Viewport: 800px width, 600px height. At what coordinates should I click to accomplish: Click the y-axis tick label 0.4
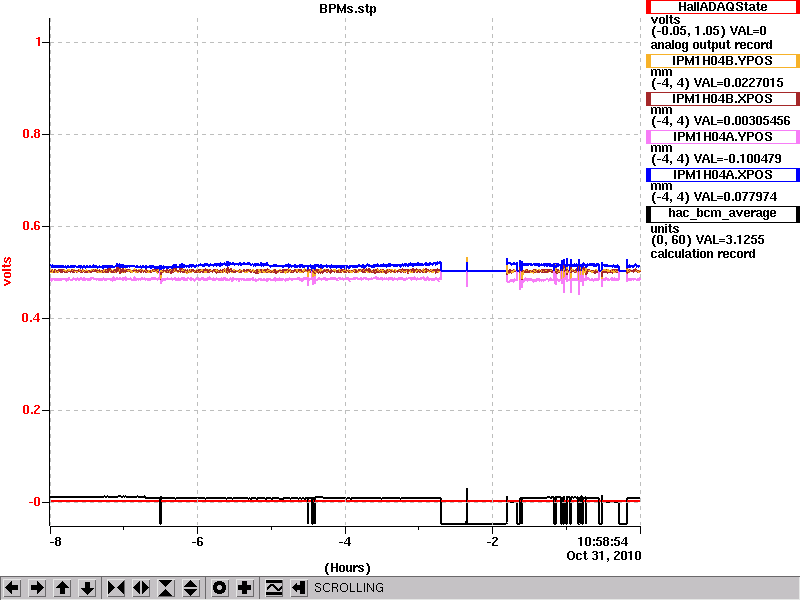click(32, 318)
